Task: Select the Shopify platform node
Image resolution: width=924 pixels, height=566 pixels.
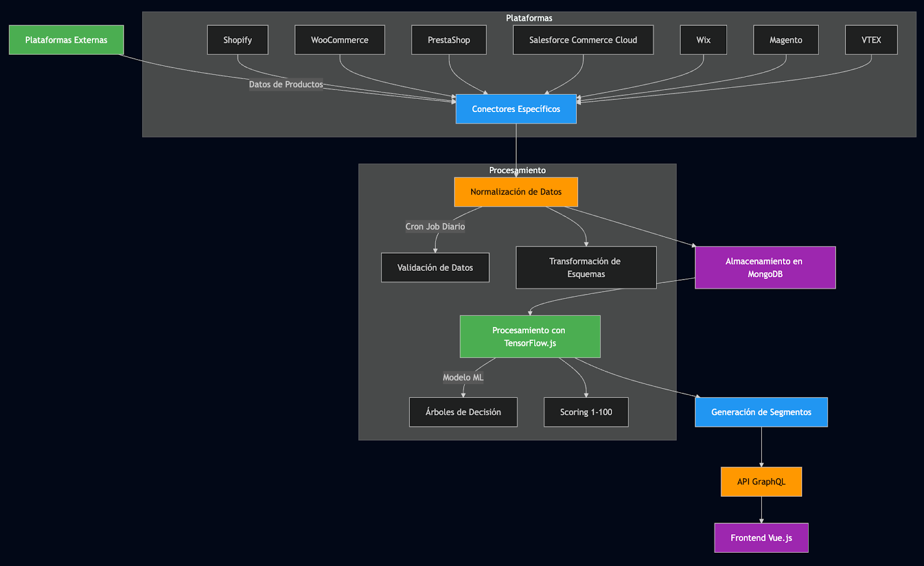Action: point(237,40)
